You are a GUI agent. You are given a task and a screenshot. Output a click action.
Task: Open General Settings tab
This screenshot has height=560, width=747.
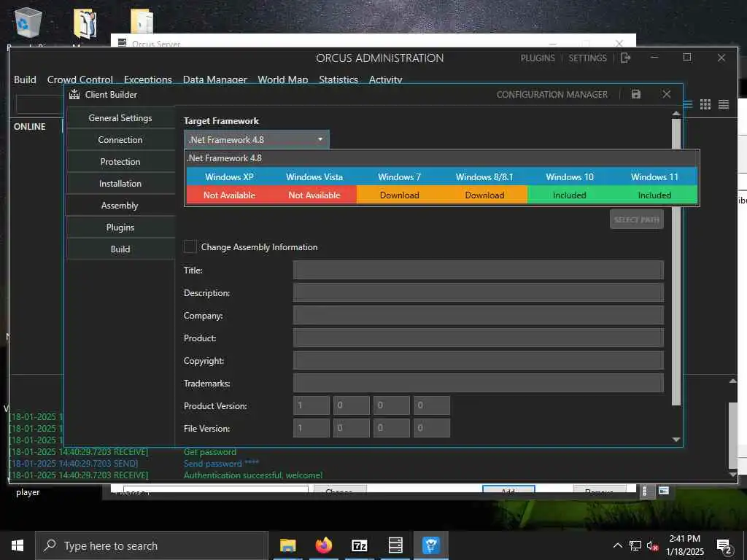click(120, 117)
